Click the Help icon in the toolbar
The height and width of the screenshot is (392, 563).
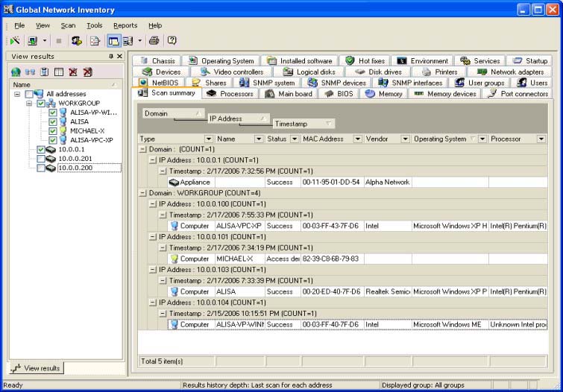point(172,40)
